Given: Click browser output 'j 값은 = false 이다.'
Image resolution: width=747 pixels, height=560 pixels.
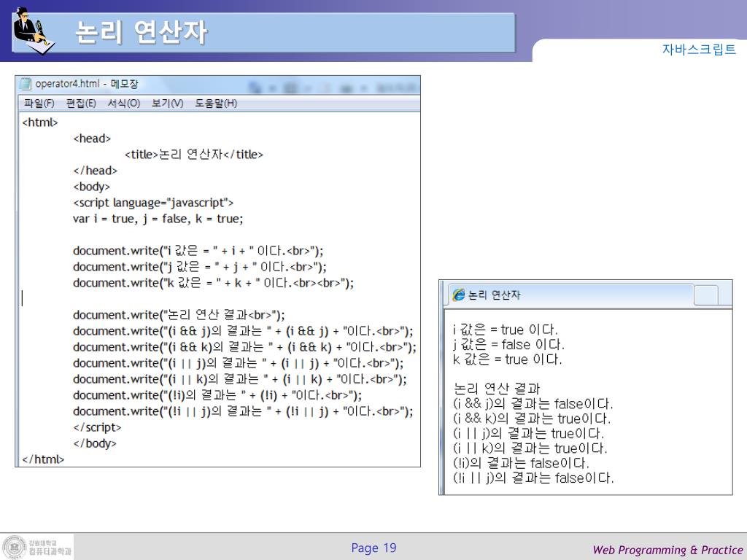Looking at the screenshot, I should pos(508,344).
